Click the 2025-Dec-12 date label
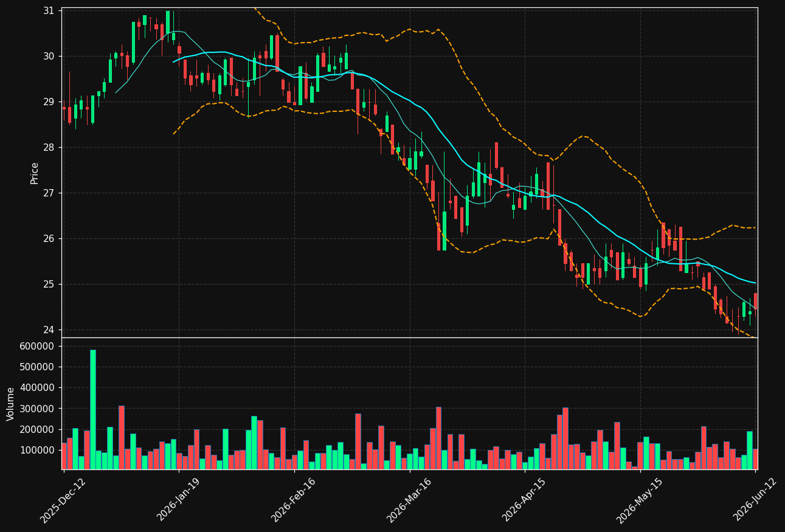 pos(63,500)
